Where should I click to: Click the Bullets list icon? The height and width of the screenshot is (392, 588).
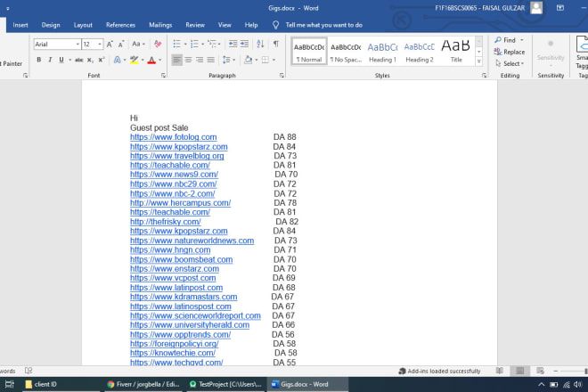point(177,44)
